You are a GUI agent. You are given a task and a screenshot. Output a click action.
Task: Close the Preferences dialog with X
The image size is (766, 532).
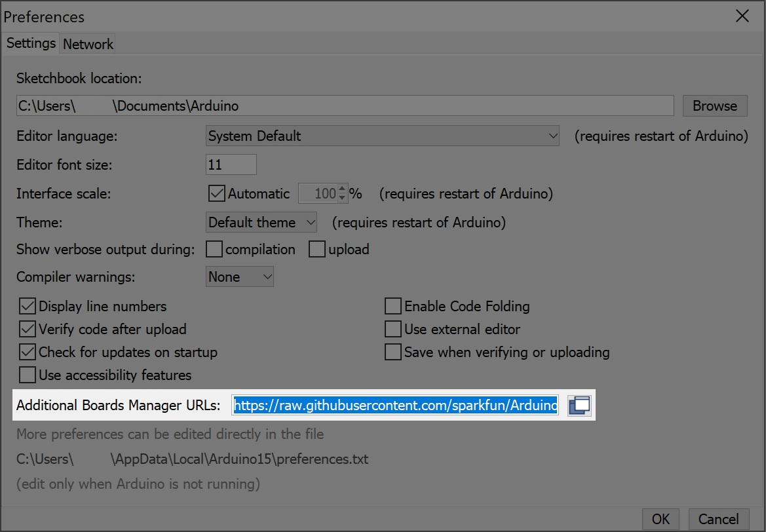click(x=742, y=16)
